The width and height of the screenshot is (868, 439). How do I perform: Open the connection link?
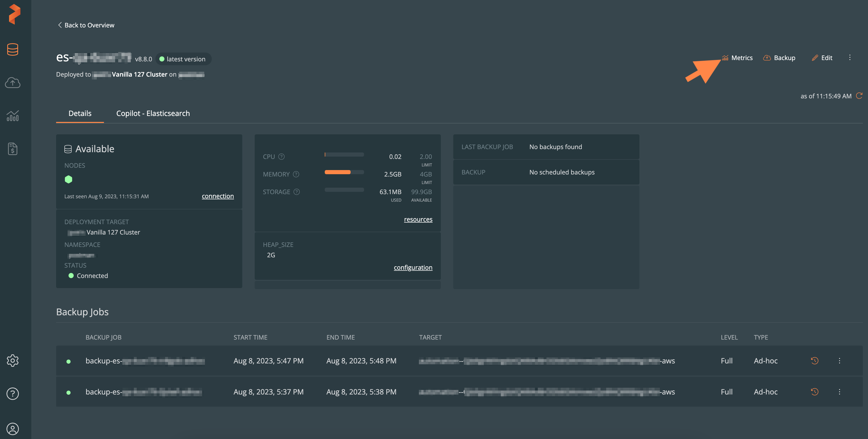[218, 196]
